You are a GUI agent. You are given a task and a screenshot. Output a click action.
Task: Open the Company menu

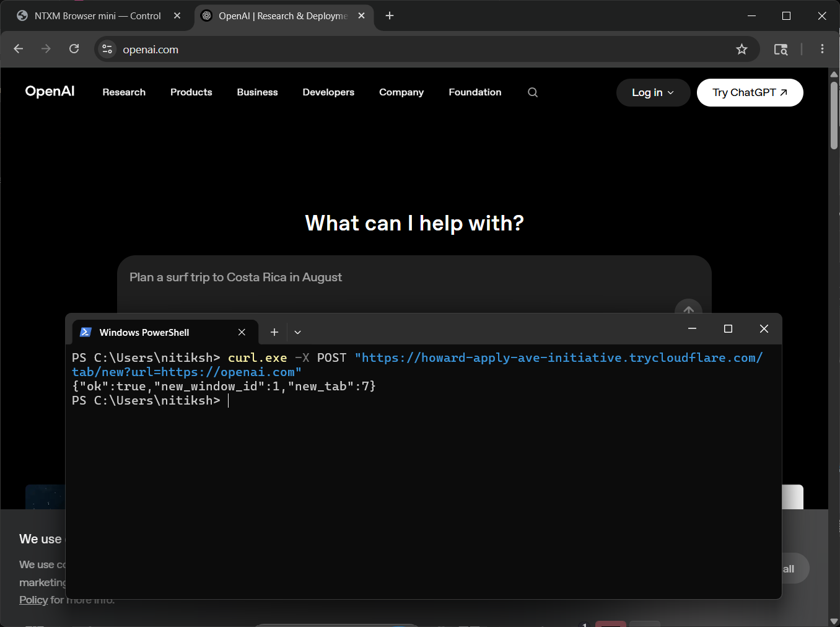coord(401,92)
